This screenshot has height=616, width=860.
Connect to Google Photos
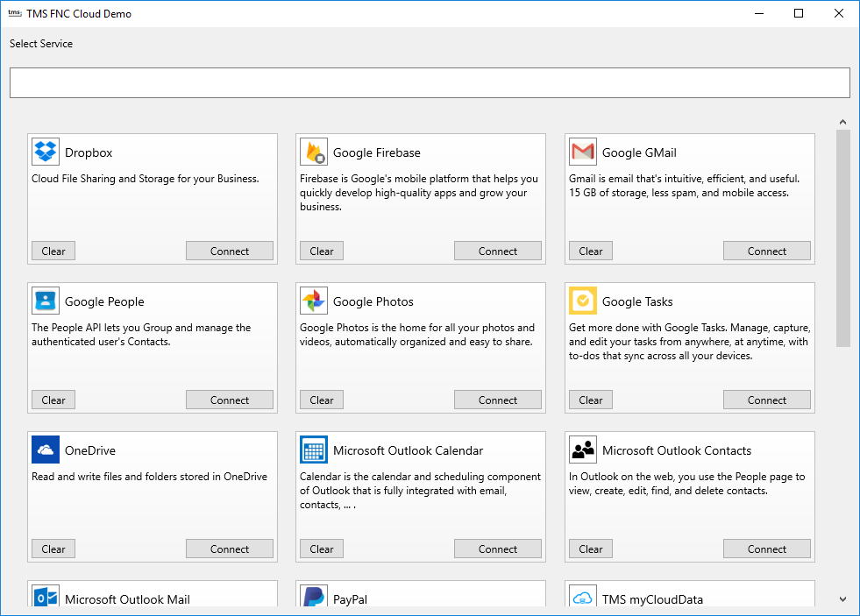tap(497, 400)
